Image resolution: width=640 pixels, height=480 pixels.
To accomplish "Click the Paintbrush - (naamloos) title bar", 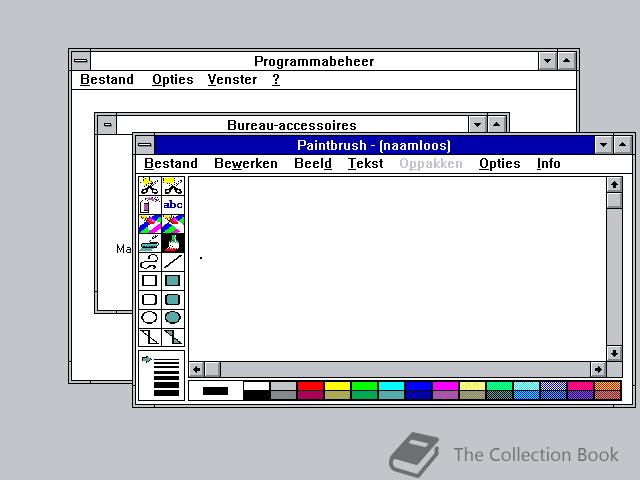I will pyautogui.click(x=374, y=145).
